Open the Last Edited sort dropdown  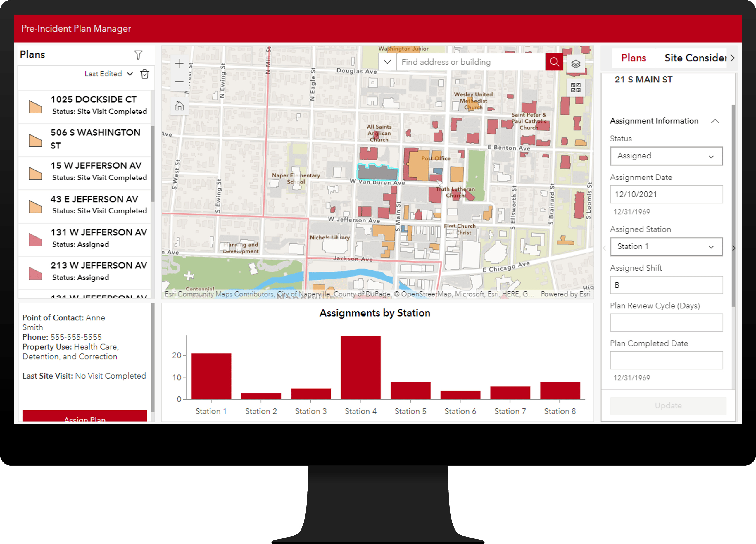pyautogui.click(x=109, y=74)
